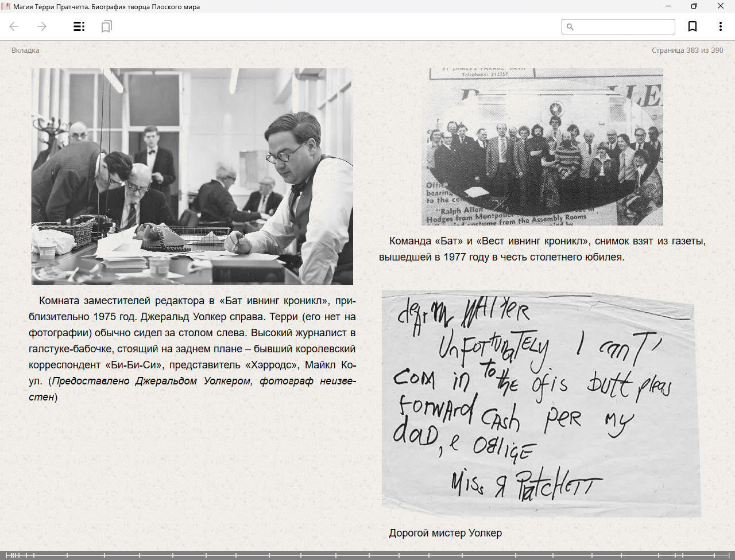Open the newspaper team group photo

click(x=542, y=147)
